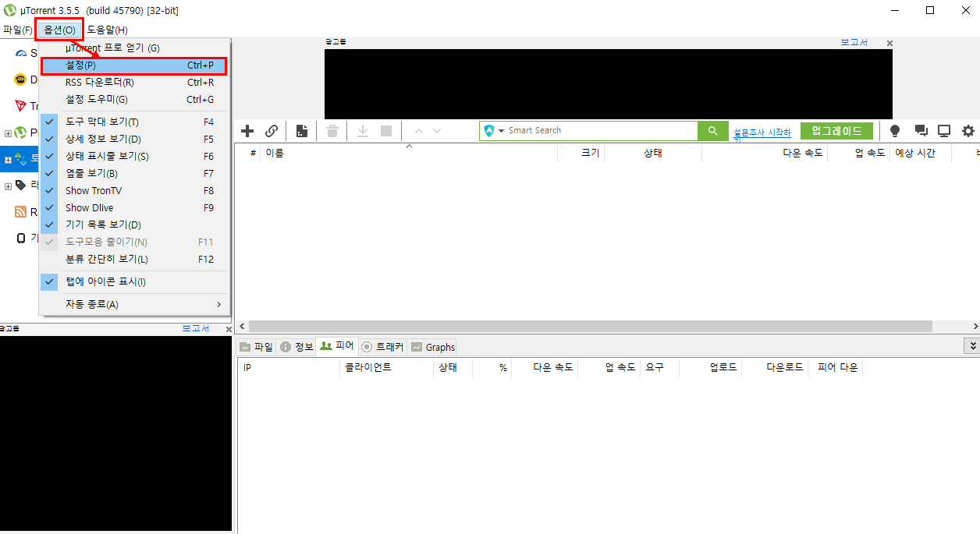Switch to the '정보' detail tab
The image size is (980, 534).
point(296,347)
